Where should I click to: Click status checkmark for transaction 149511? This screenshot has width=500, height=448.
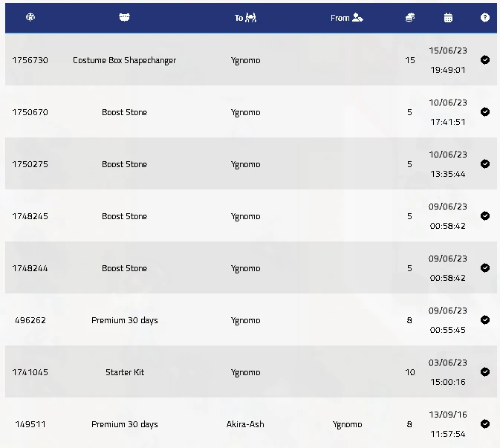tap(485, 423)
